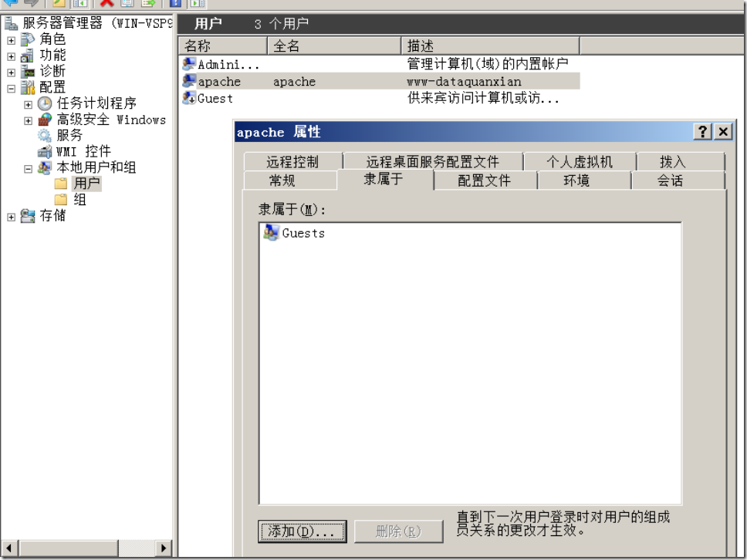Viewport: 747px width, 560px height.
Task: Click the 存储 storage icon in tree
Action: (28, 216)
